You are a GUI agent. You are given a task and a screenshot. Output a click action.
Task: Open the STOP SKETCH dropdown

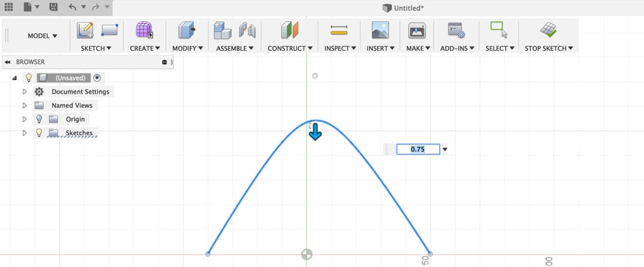[x=548, y=48]
